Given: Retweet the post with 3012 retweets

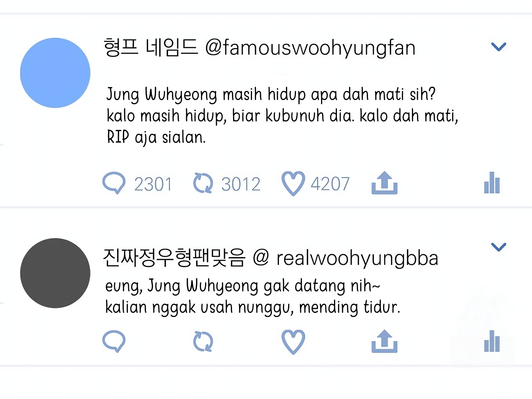Looking at the screenshot, I should (x=203, y=183).
